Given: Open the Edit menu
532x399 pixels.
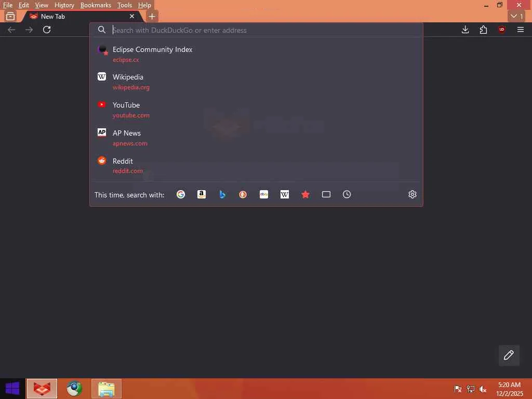Looking at the screenshot, I should coord(23,5).
